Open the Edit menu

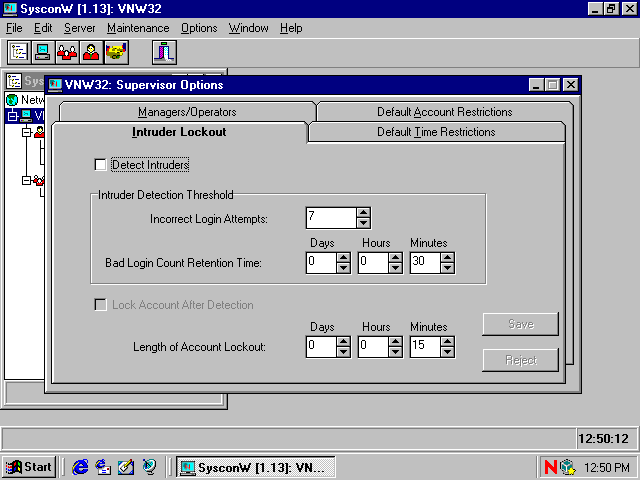point(43,28)
